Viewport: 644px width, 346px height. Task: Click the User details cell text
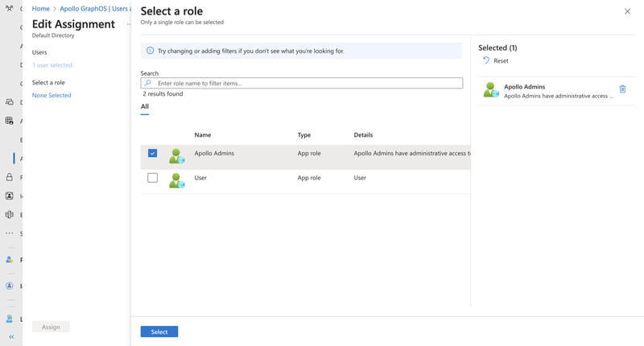tap(360, 178)
